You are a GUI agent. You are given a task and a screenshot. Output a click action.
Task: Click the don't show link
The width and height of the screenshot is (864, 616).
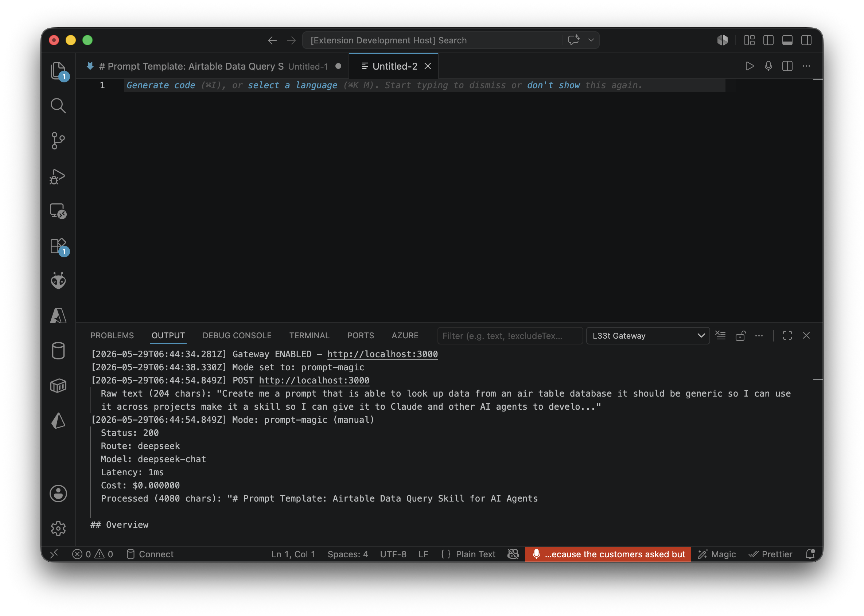click(x=554, y=85)
